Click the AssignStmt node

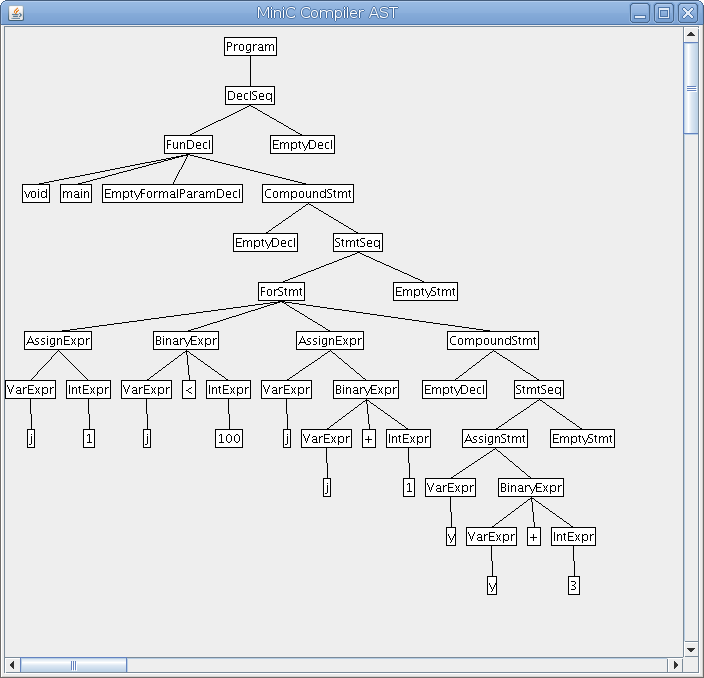point(495,439)
